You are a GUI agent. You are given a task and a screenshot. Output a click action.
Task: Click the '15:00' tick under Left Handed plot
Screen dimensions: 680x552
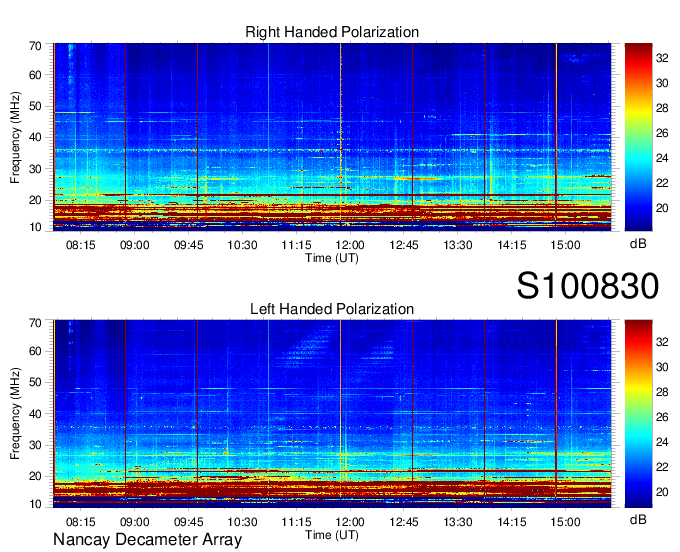(566, 522)
